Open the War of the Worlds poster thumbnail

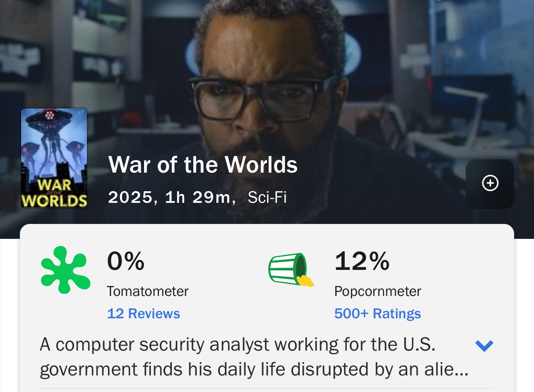click(x=54, y=158)
